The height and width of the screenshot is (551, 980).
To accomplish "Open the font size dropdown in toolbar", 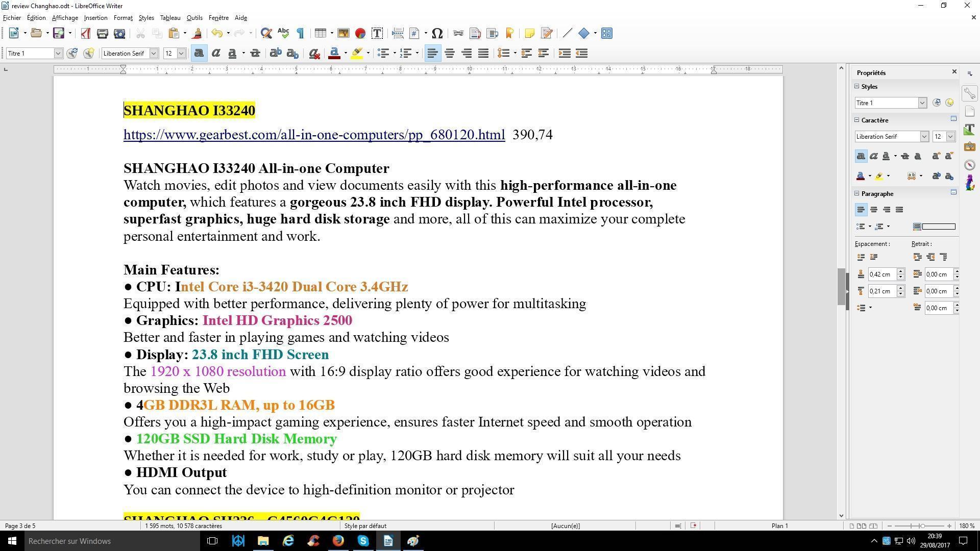I will pos(181,54).
